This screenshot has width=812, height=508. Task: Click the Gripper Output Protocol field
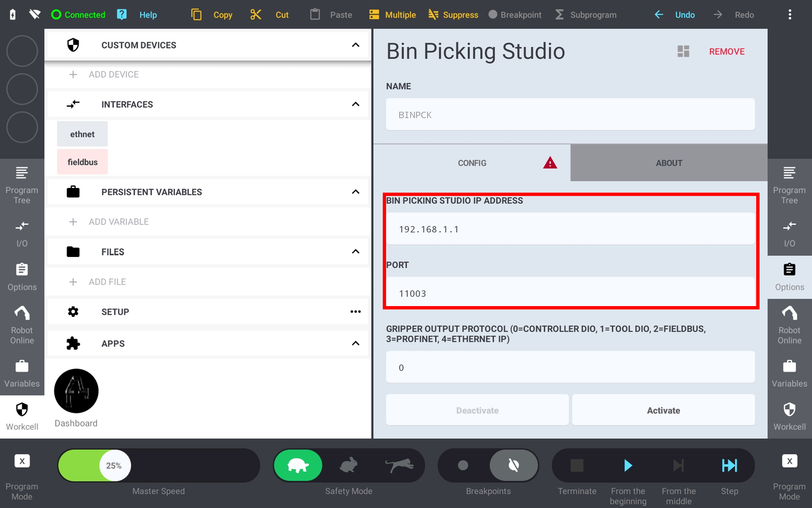click(x=570, y=367)
